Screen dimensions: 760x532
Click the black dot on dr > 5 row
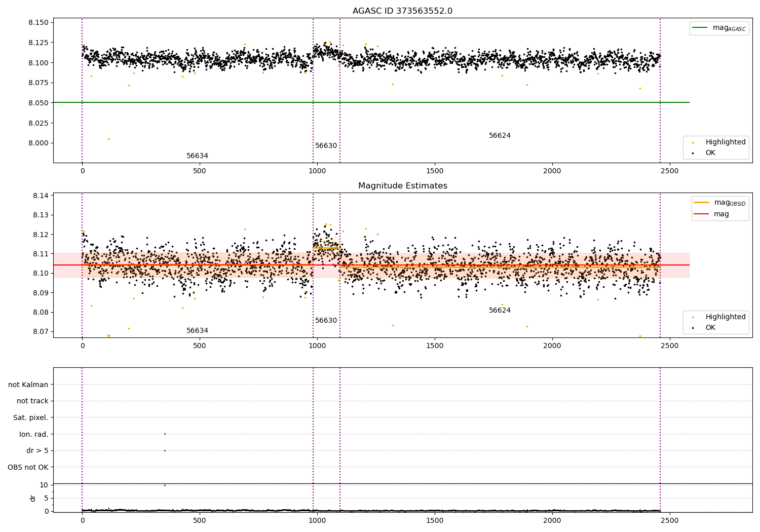tap(165, 450)
